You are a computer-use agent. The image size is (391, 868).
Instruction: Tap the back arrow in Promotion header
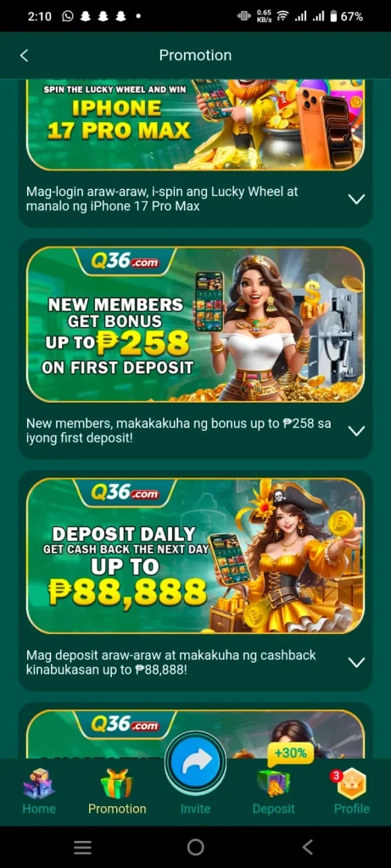(24, 55)
